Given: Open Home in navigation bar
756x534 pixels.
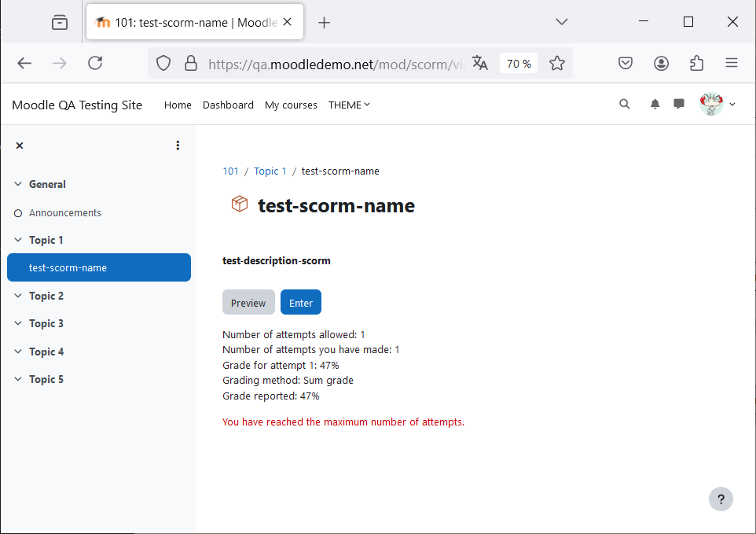Looking at the screenshot, I should tap(178, 105).
